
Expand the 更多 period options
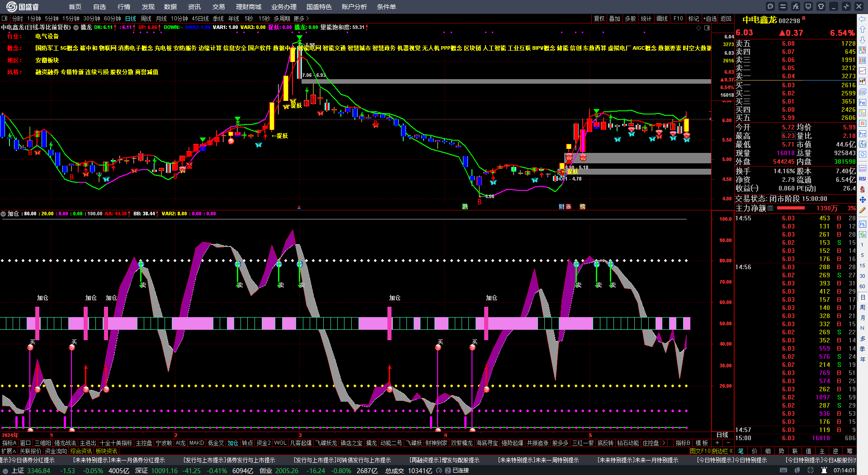(301, 19)
